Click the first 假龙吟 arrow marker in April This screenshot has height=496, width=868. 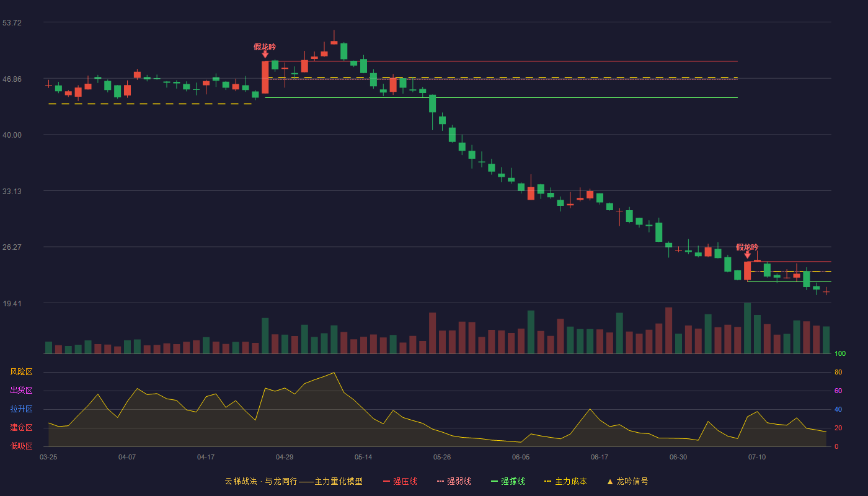pos(265,55)
